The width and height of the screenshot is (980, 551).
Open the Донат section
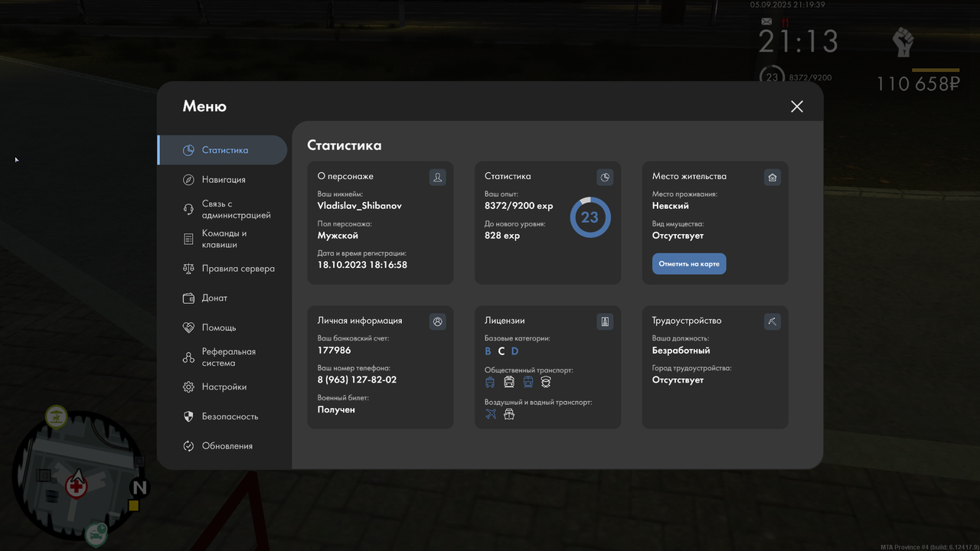coord(222,298)
